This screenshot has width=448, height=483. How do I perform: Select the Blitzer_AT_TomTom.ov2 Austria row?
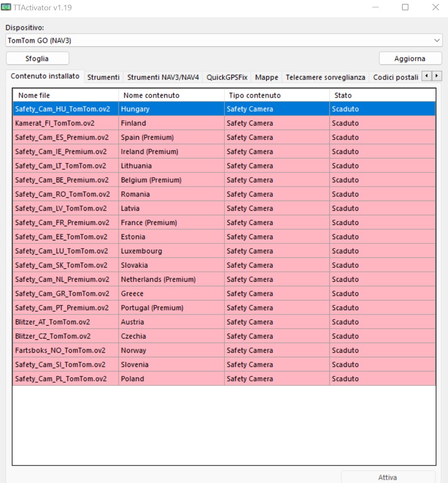pyautogui.click(x=224, y=322)
